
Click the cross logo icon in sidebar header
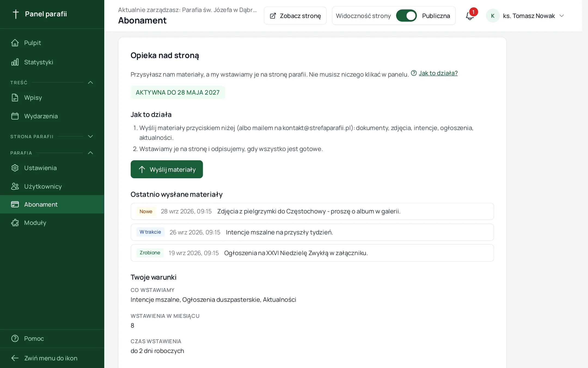[x=16, y=14]
